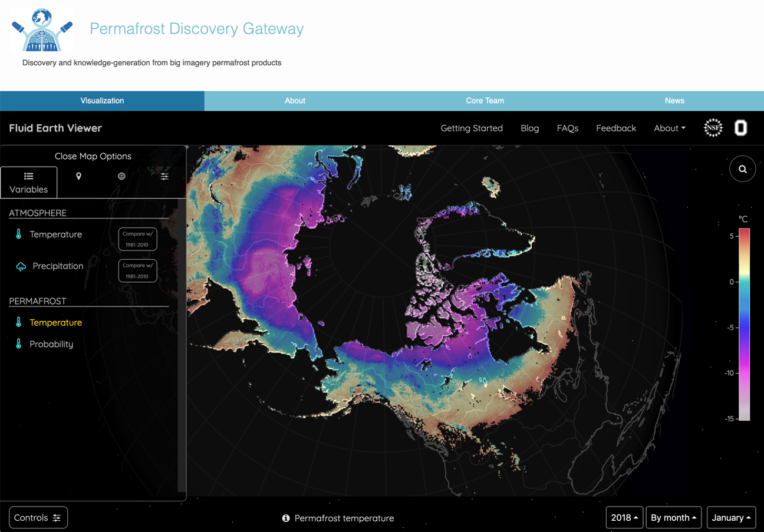Click the Controls button
Image resolution: width=764 pixels, height=532 pixels.
coord(38,518)
